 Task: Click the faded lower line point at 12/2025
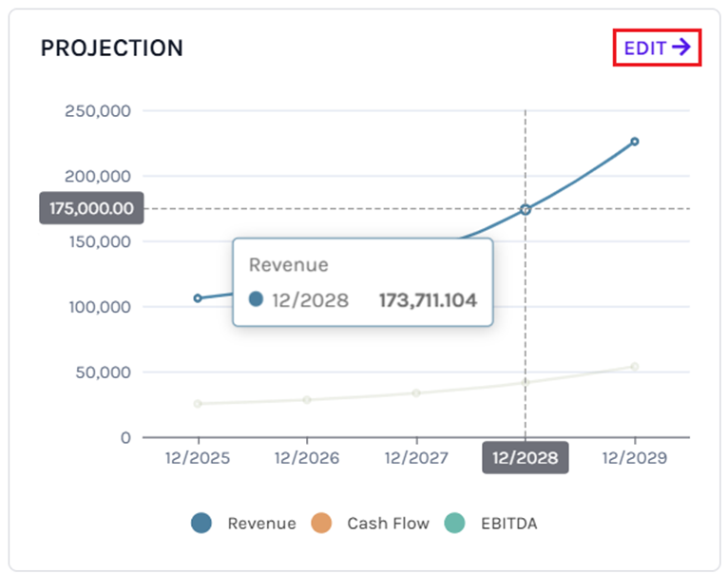tap(198, 404)
